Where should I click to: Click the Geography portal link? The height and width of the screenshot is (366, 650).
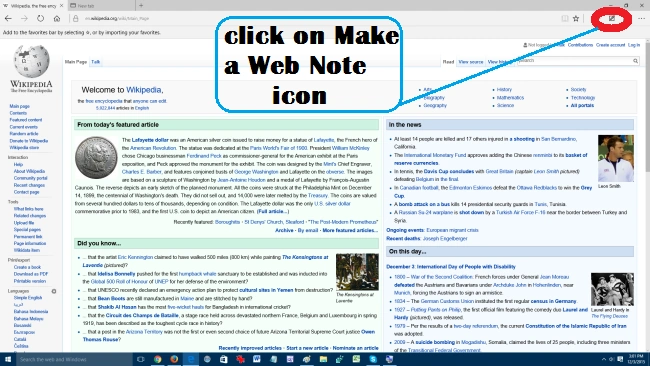pyautogui.click(x=435, y=106)
